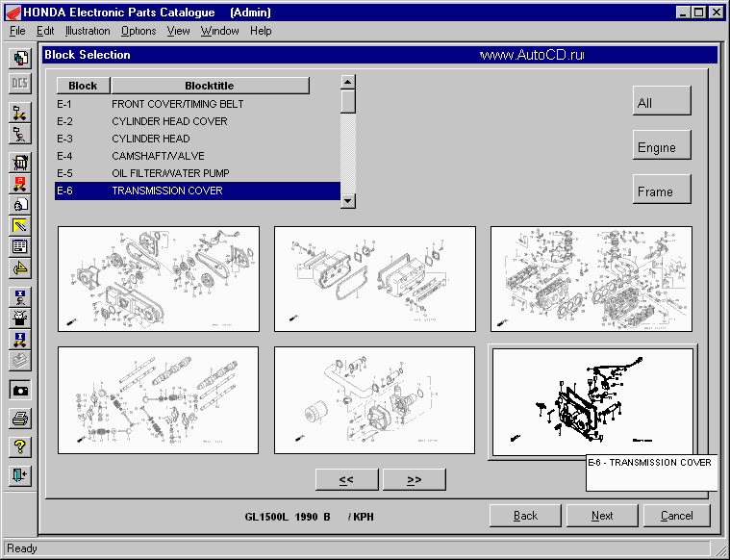Click the yellow set-square drafting icon

click(20, 268)
